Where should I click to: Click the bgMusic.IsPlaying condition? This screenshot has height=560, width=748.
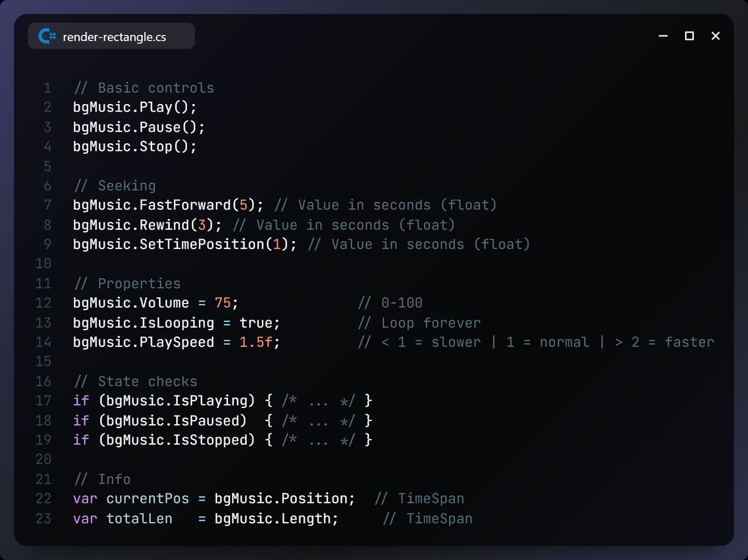pos(177,401)
